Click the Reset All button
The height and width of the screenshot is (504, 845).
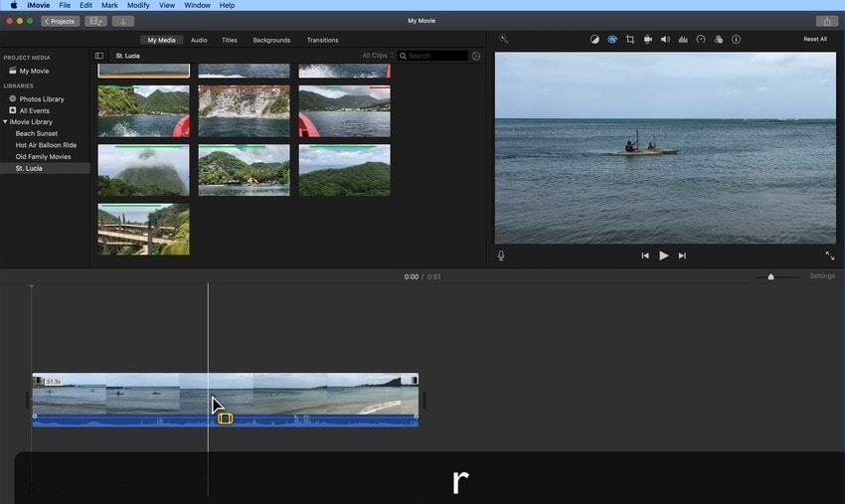click(x=814, y=40)
